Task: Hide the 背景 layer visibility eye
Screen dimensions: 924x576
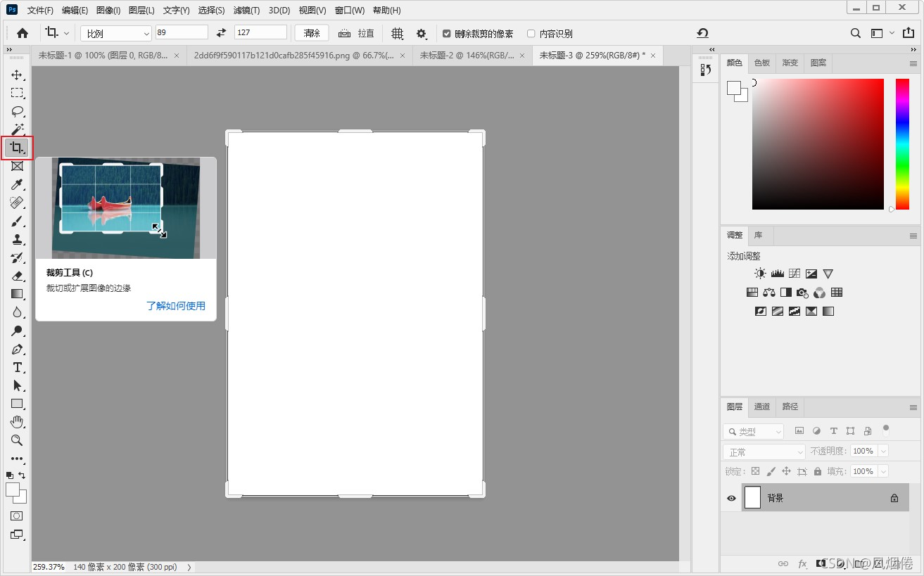Action: click(731, 498)
